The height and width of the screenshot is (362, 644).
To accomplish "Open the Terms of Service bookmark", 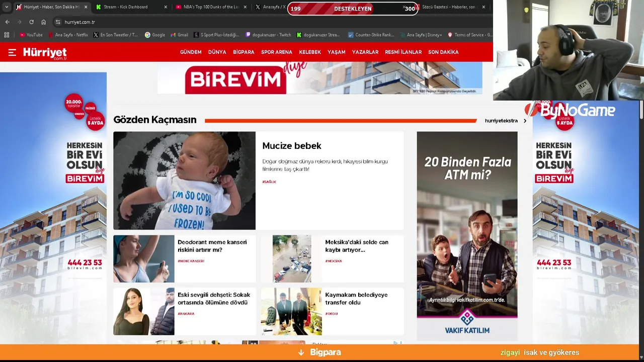I will 470,35.
